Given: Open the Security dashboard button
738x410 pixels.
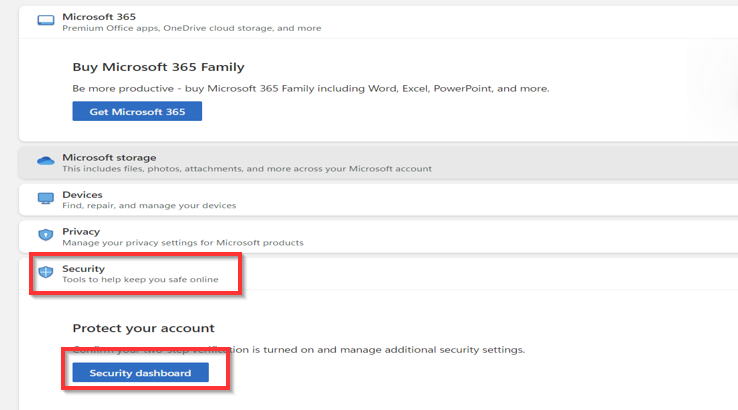Looking at the screenshot, I should 140,372.
